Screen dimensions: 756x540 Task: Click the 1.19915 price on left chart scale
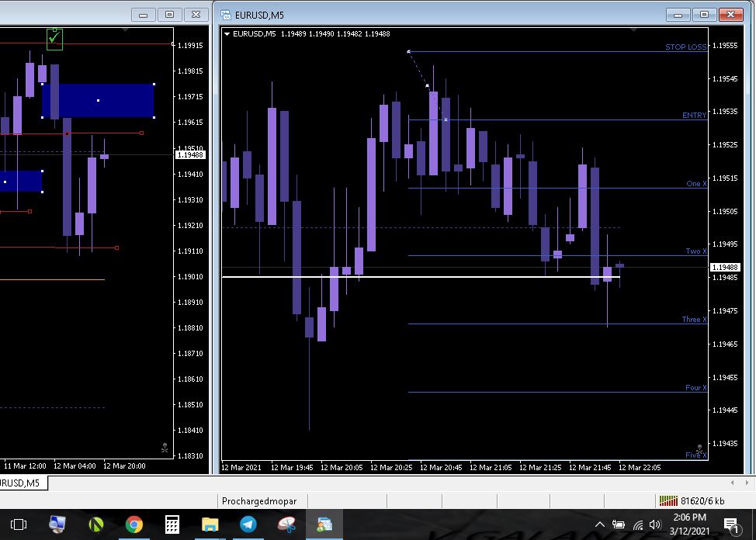(x=190, y=45)
